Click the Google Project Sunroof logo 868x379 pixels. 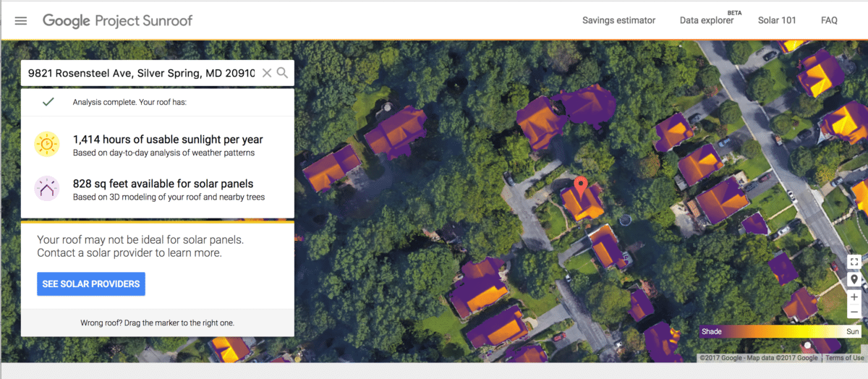click(118, 20)
